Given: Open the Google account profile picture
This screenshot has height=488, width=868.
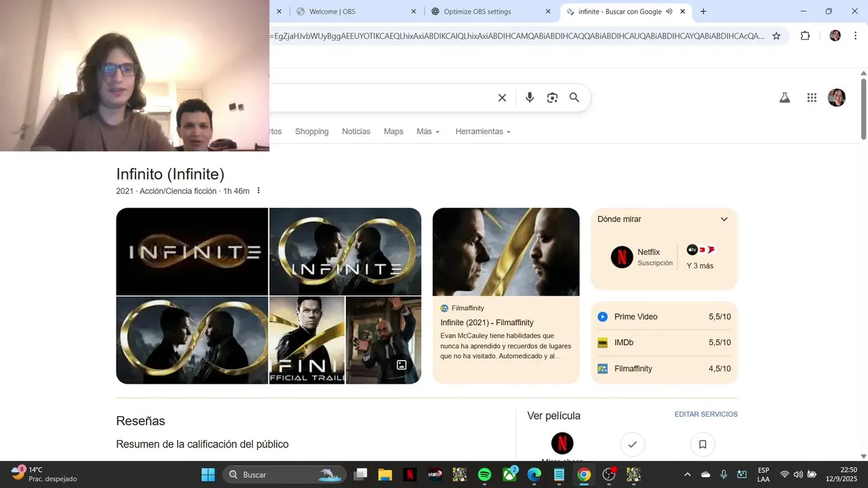Looking at the screenshot, I should point(837,98).
